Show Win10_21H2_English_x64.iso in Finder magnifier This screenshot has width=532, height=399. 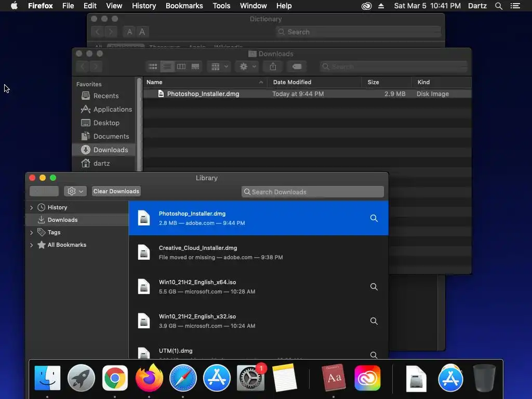point(374,287)
